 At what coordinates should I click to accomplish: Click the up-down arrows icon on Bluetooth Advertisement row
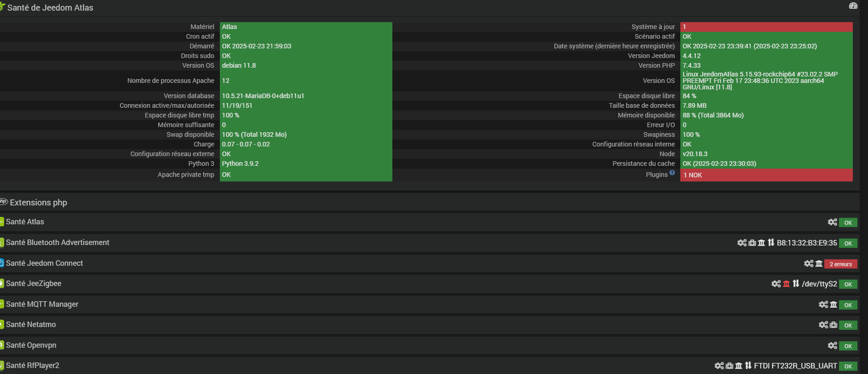pyautogui.click(x=771, y=243)
